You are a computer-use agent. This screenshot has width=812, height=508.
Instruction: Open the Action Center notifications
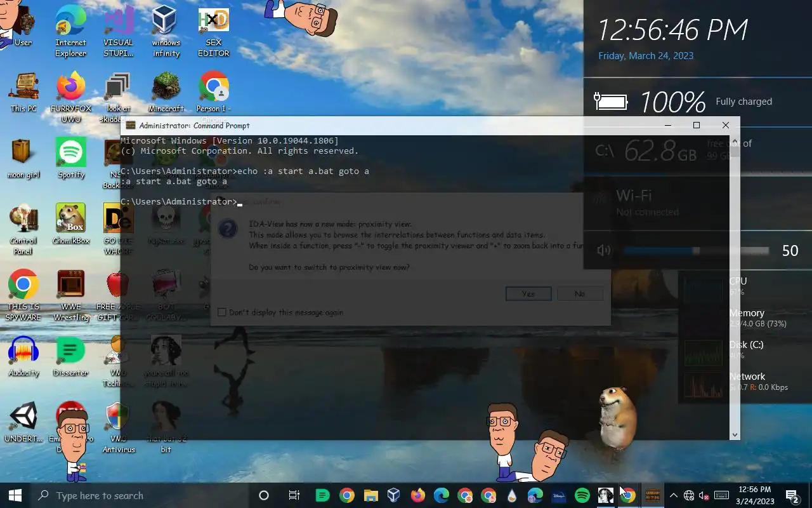tap(792, 495)
